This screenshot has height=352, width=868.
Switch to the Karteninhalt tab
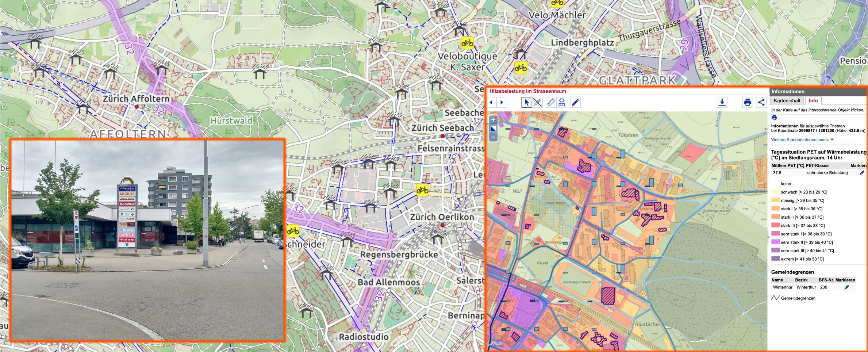click(x=787, y=101)
